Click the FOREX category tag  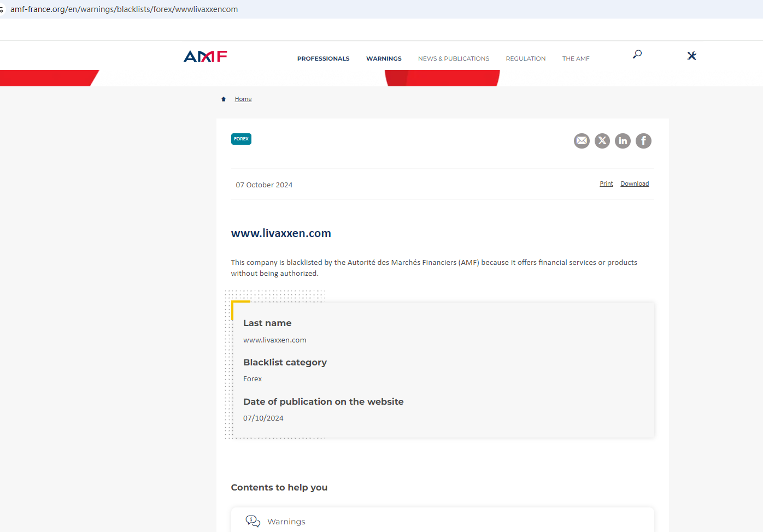click(x=241, y=139)
